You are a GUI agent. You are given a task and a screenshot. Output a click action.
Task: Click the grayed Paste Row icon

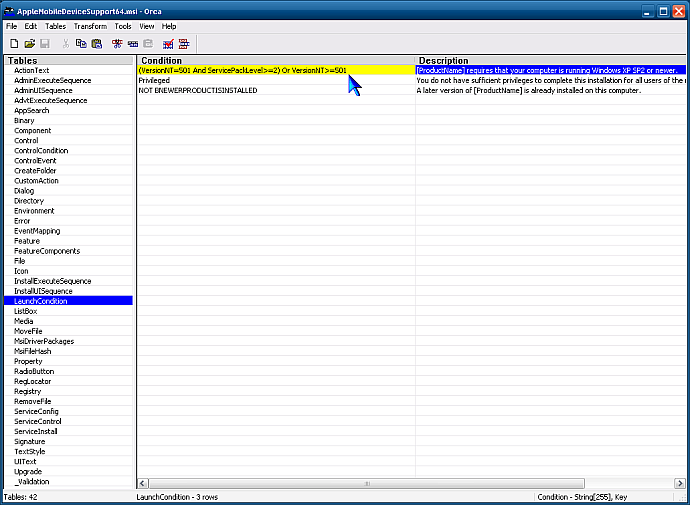coord(148,44)
